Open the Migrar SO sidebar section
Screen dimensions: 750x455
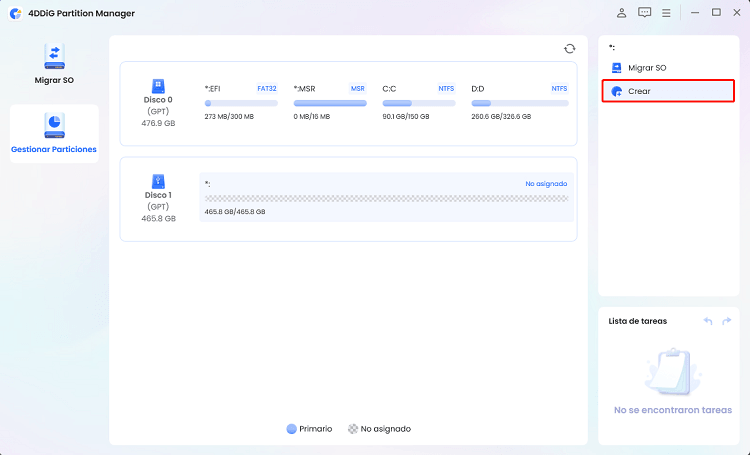click(x=54, y=64)
